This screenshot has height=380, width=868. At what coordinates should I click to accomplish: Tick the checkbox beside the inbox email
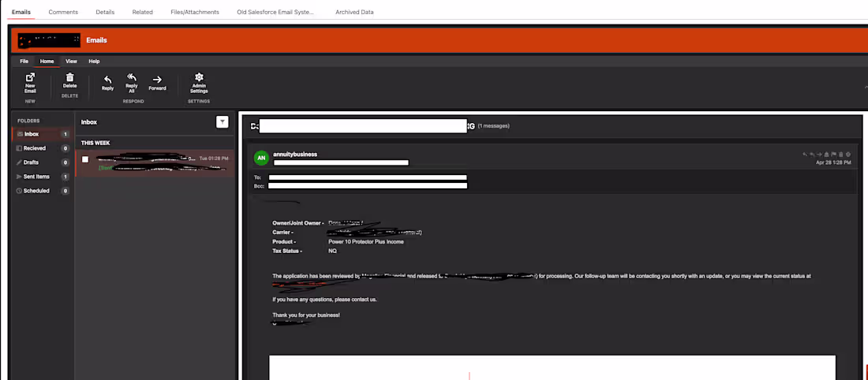(x=85, y=159)
